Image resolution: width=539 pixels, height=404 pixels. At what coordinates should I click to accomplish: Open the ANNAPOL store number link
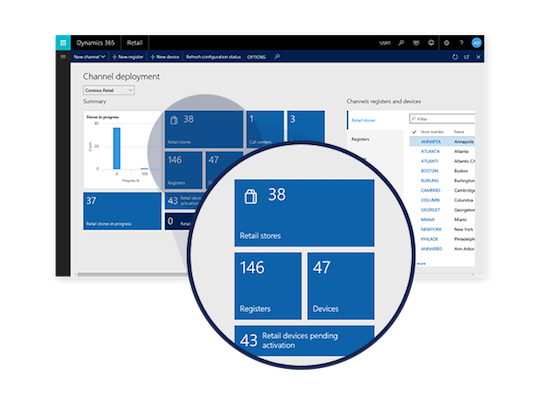[431, 142]
